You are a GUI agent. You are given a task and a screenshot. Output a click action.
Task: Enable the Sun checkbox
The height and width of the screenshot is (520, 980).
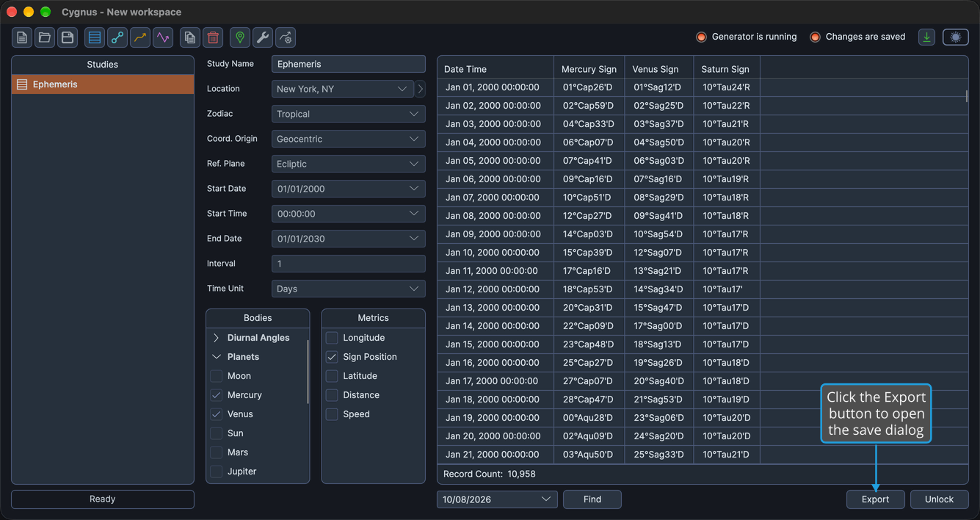(217, 433)
